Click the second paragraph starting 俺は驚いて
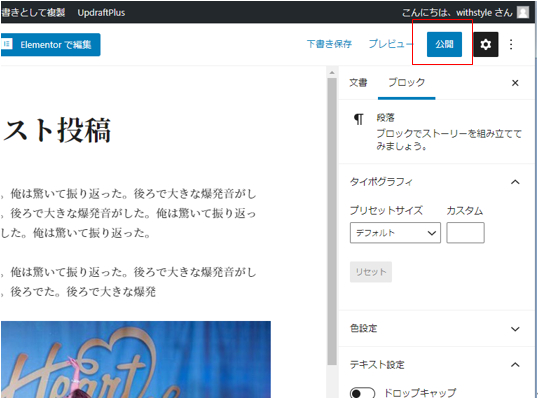Screen dimensions: 538x398 (129, 282)
